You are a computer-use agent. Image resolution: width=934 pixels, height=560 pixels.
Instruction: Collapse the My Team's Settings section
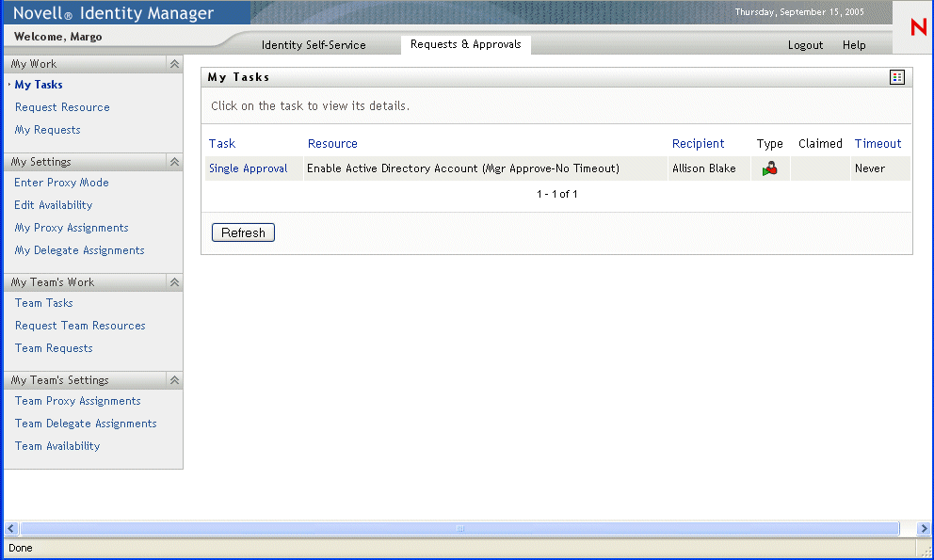(x=174, y=379)
